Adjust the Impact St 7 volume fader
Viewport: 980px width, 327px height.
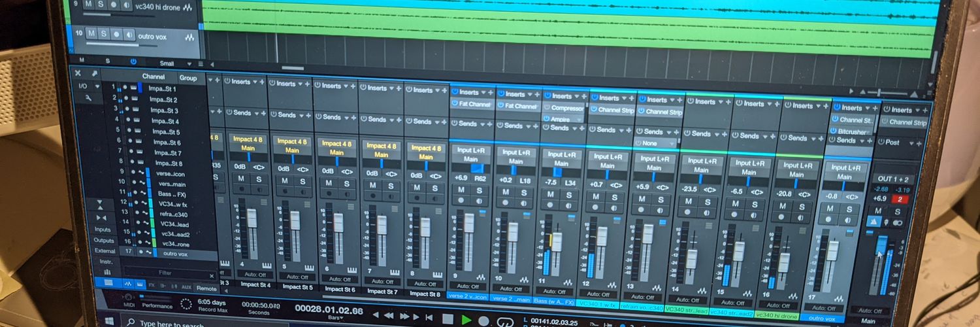tap(382, 225)
